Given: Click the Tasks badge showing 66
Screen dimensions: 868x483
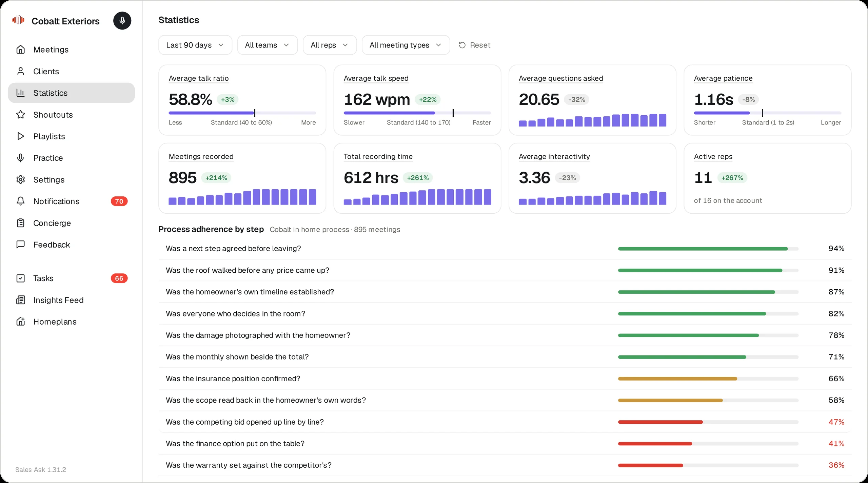Looking at the screenshot, I should coord(119,278).
